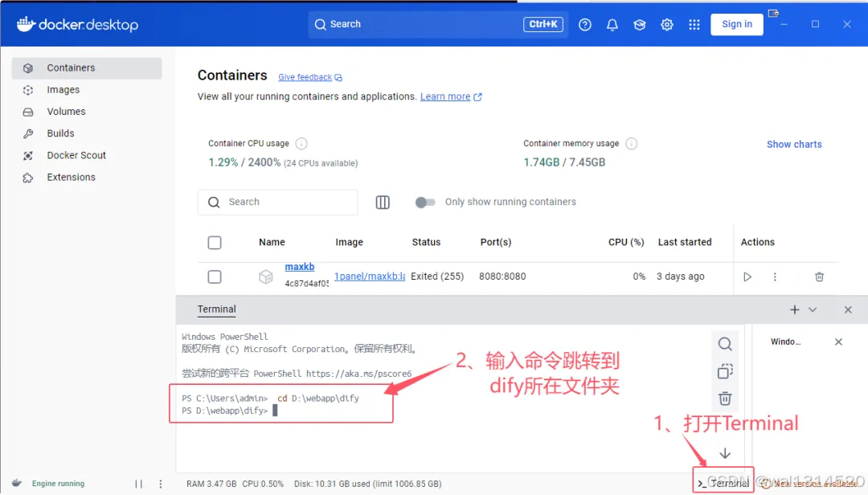The width and height of the screenshot is (868, 495).
Task: Focus the containers Search field
Action: click(x=277, y=202)
